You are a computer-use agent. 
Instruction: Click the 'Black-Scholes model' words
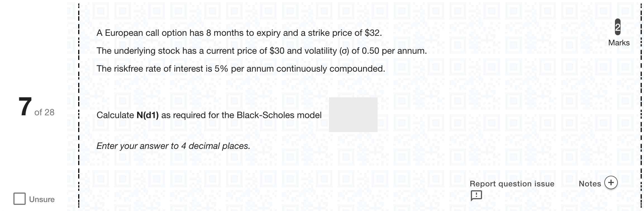(279, 115)
